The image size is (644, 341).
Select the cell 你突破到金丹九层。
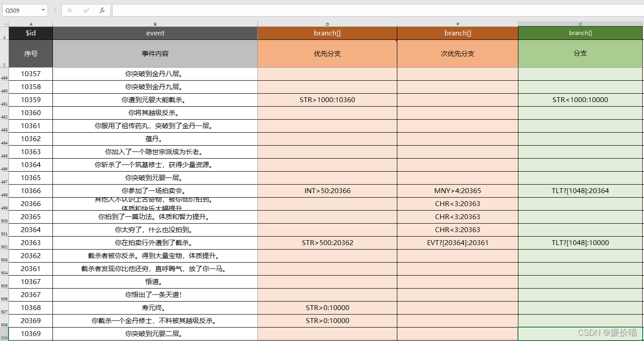(155, 87)
